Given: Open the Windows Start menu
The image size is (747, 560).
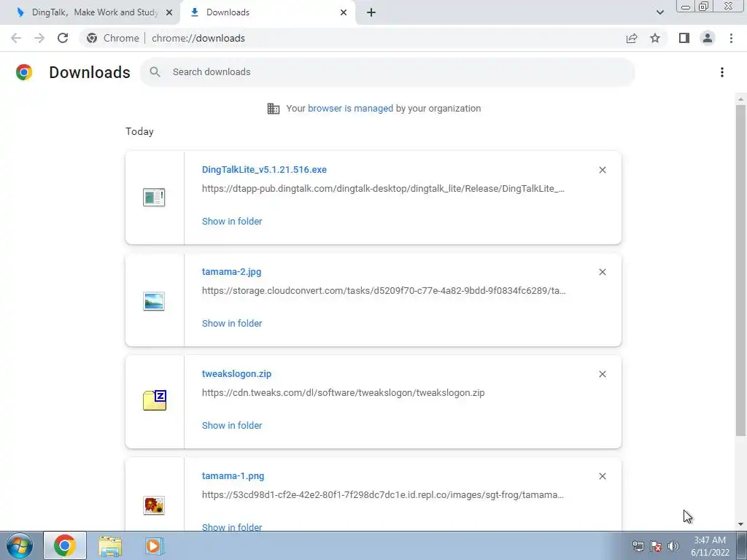Looking at the screenshot, I should click(x=20, y=545).
